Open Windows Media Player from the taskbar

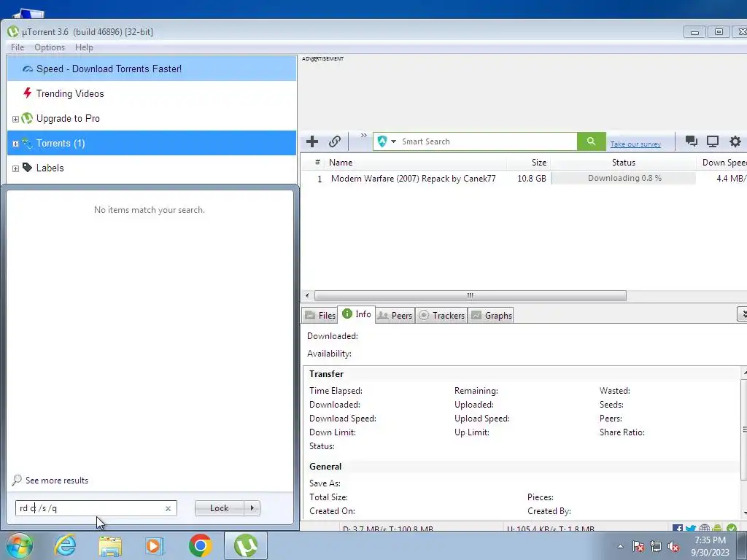point(155,545)
